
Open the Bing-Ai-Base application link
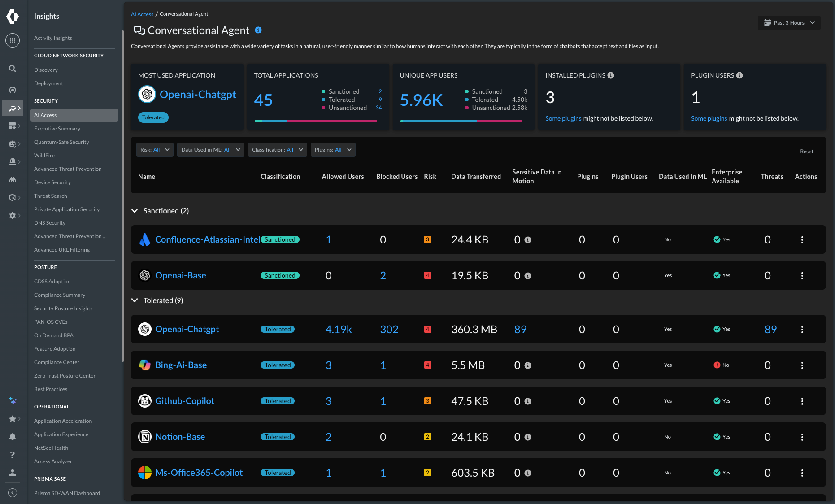(x=181, y=365)
